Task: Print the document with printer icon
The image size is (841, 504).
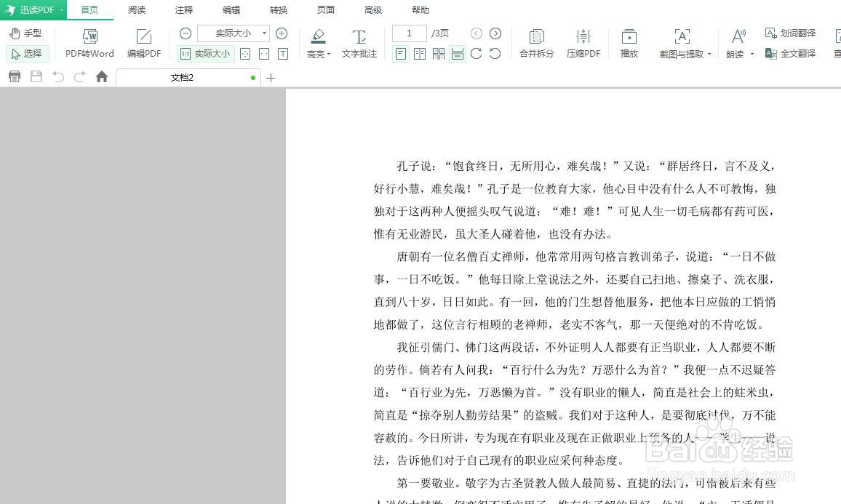Action: pos(15,76)
